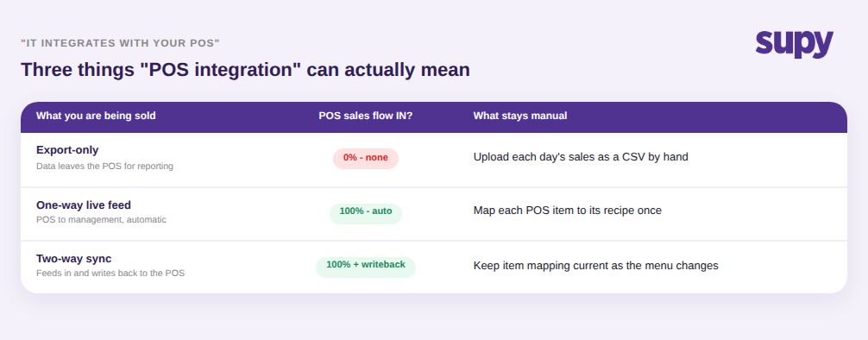The height and width of the screenshot is (340, 868).
Task: Click 'Keep item mapping current as the menu changes'
Action: point(595,266)
